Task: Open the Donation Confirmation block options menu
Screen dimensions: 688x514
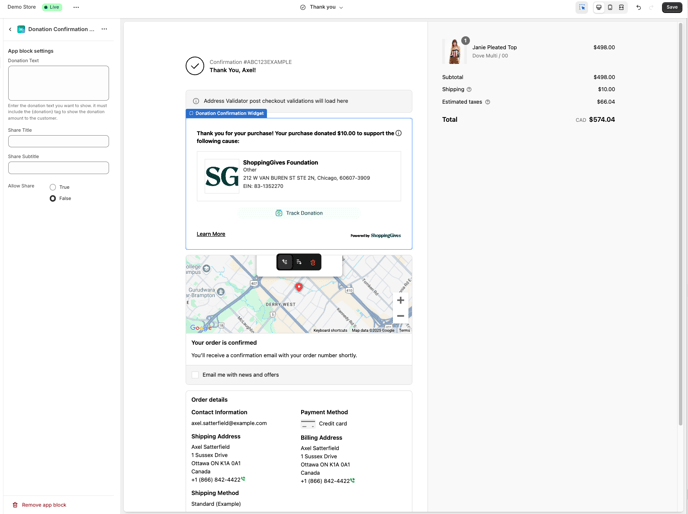Action: pos(104,29)
